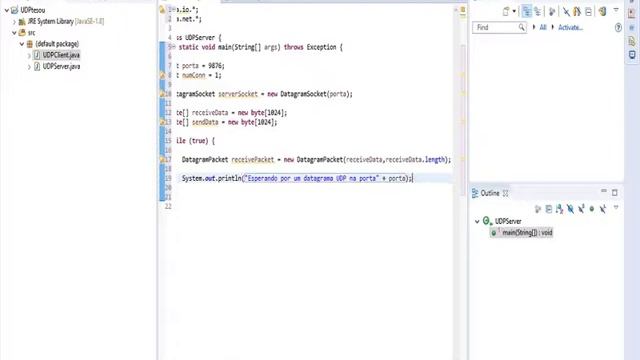Collapse the (default package) node

pyautogui.click(x=22, y=44)
